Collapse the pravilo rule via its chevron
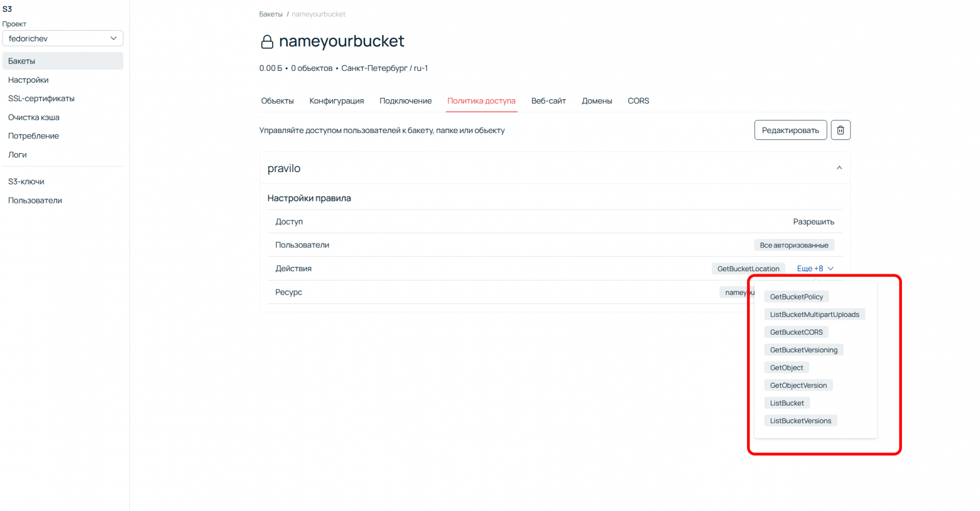 (839, 168)
